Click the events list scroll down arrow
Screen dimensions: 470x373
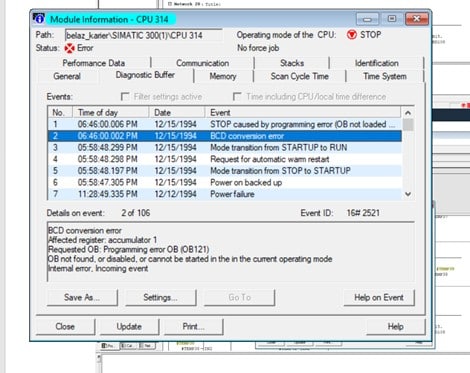pos(408,194)
